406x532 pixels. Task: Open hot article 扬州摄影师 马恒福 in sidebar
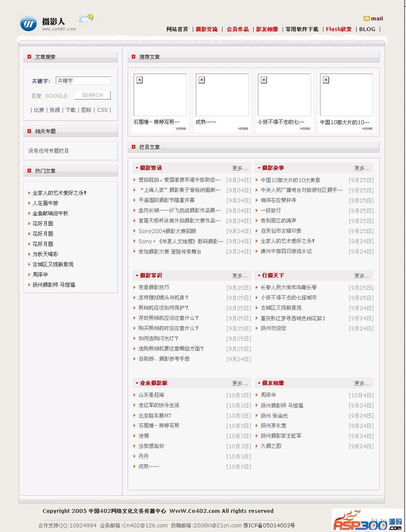tap(54, 285)
